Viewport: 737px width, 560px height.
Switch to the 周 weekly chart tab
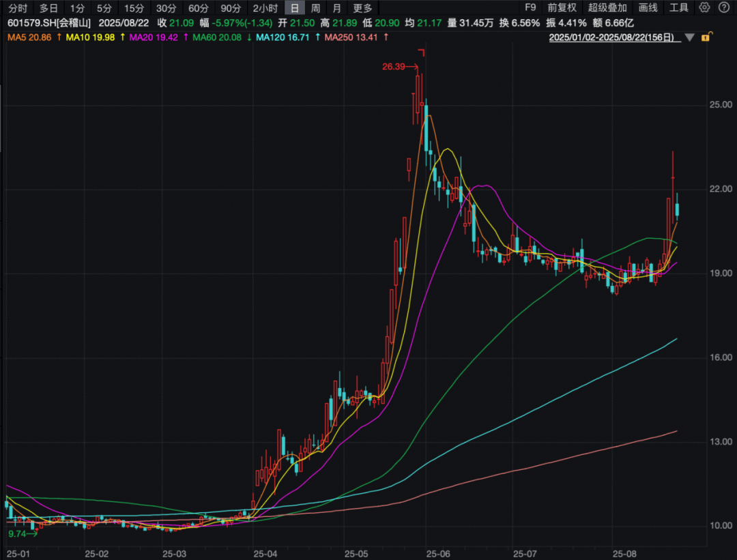pyautogui.click(x=317, y=9)
